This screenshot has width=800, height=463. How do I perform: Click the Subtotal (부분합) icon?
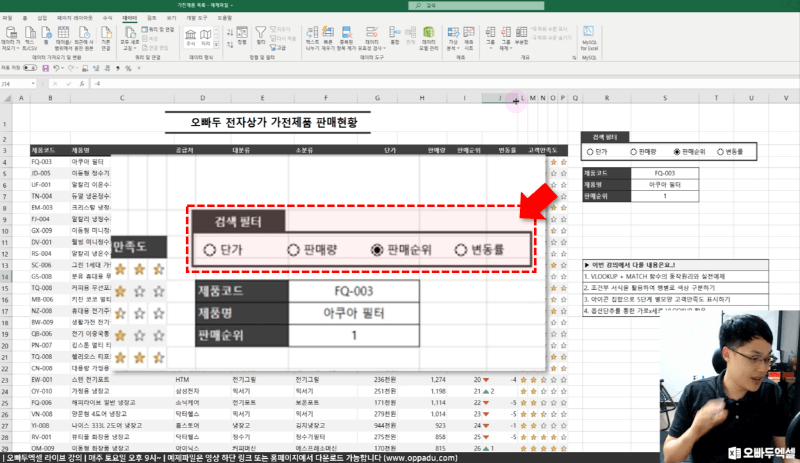coord(523,37)
